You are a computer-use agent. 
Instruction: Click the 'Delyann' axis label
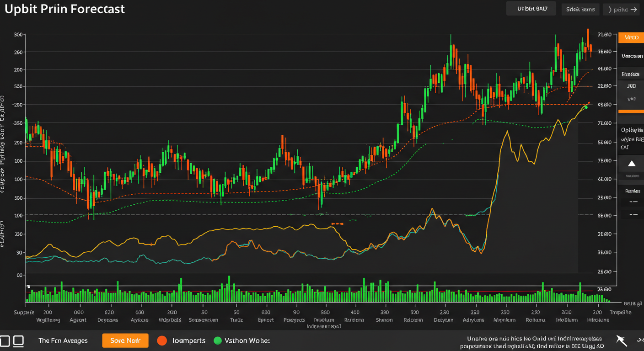(443, 320)
